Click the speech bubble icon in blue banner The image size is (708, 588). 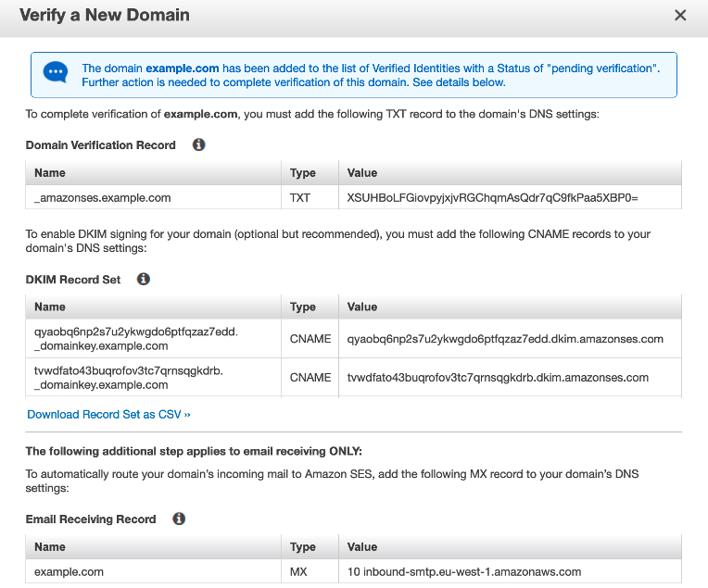coord(56,72)
